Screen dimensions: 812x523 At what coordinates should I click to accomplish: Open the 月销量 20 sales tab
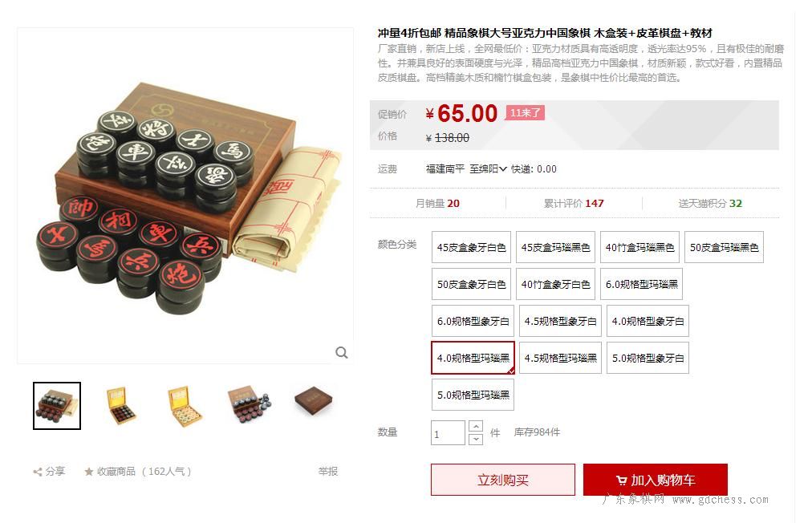click(x=437, y=204)
